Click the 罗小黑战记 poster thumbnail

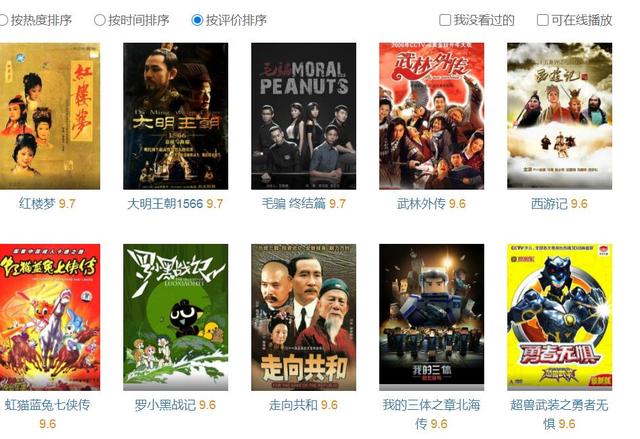[x=176, y=317]
